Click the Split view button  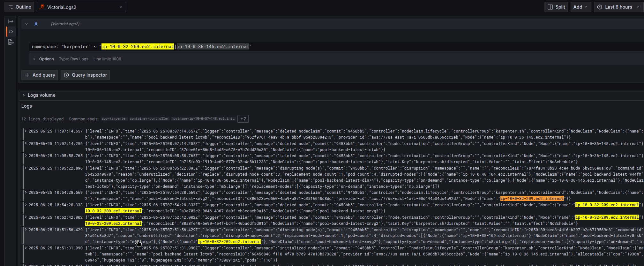tap(556, 7)
